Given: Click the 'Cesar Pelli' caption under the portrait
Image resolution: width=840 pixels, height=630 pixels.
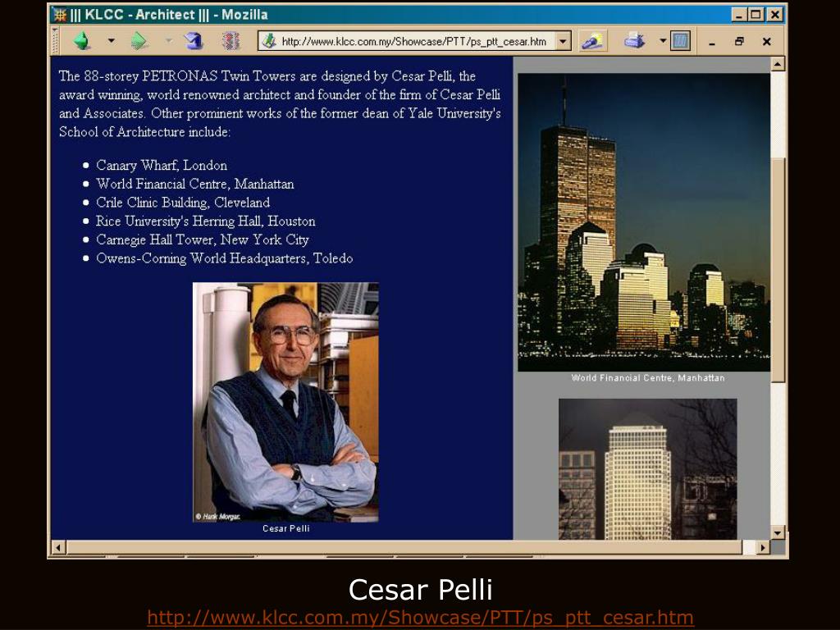Looking at the screenshot, I should coord(286,528).
